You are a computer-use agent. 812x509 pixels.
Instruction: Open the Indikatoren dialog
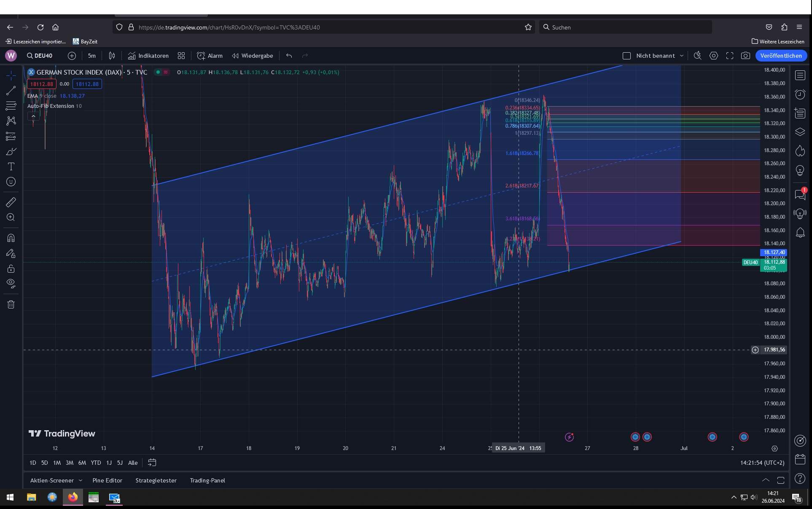point(148,56)
